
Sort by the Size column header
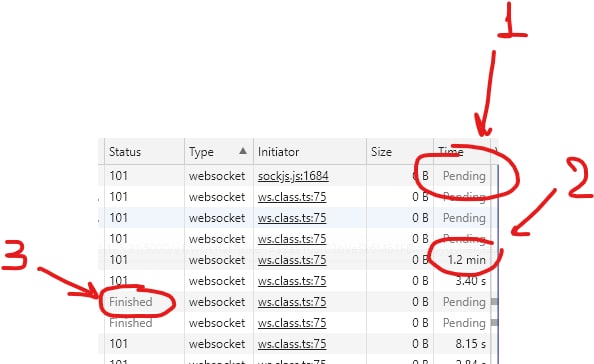400,152
